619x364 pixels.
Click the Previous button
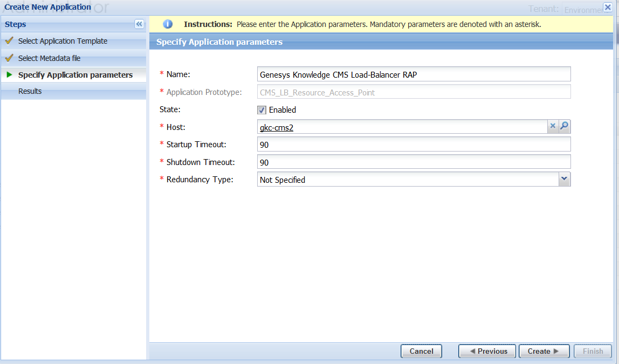(x=487, y=351)
